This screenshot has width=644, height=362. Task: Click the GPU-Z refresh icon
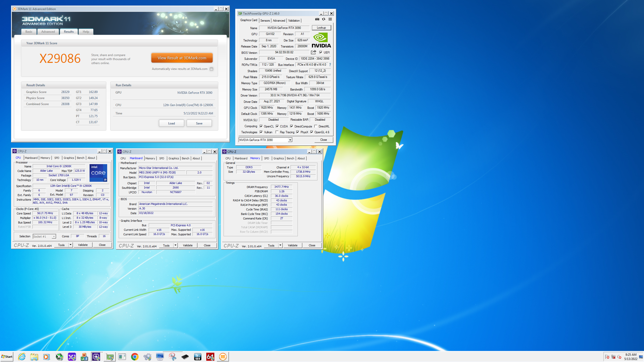(324, 19)
